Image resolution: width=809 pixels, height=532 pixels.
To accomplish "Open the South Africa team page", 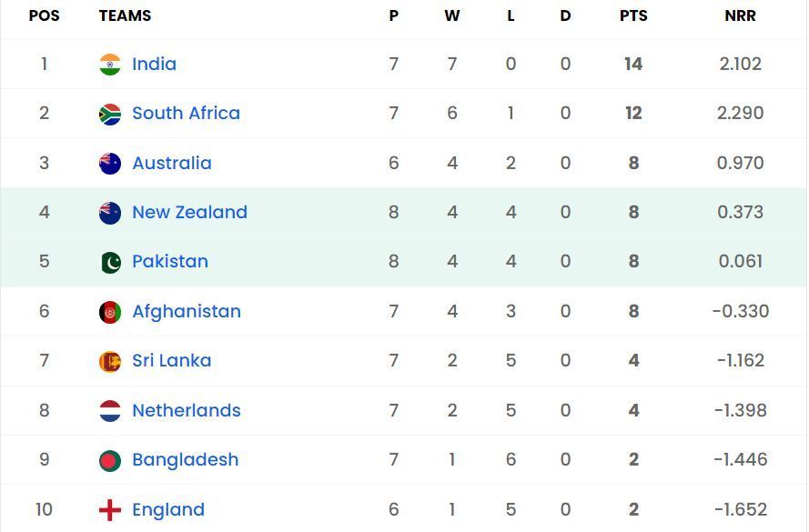I will (x=187, y=113).
